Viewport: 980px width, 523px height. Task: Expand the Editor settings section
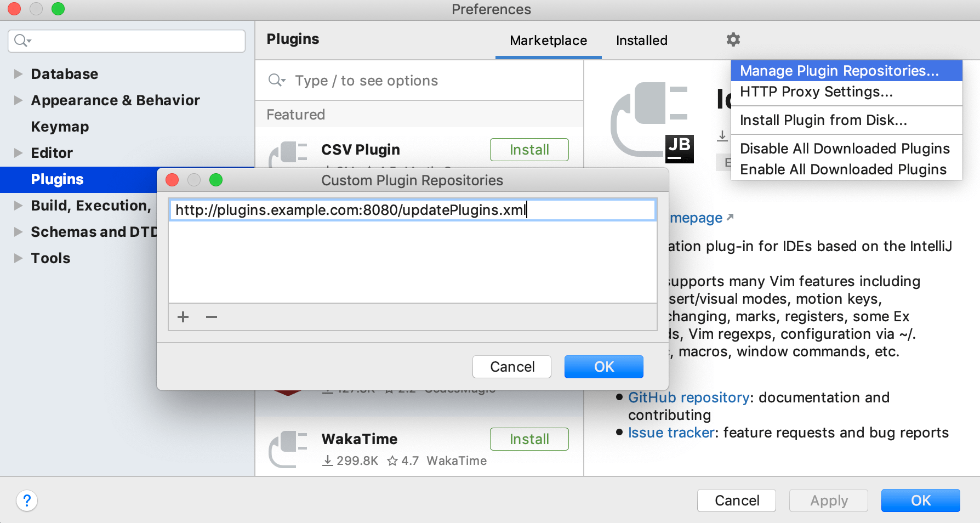click(18, 153)
